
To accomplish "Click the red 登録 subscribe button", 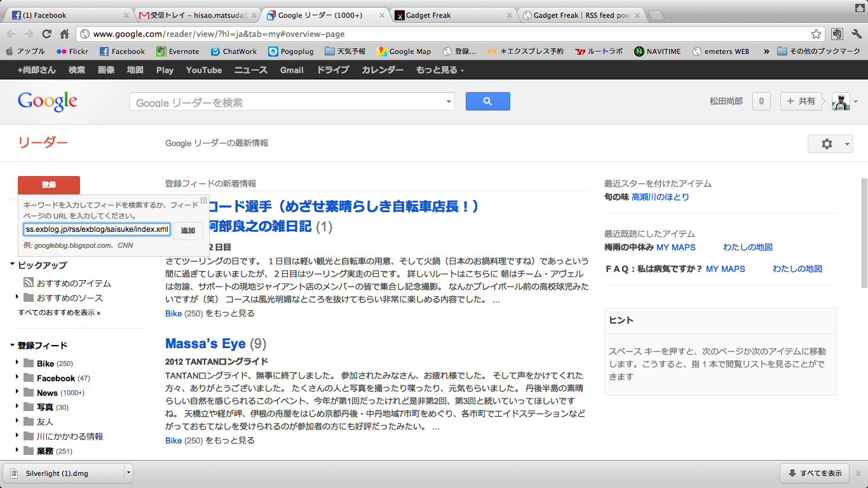I will (x=49, y=185).
